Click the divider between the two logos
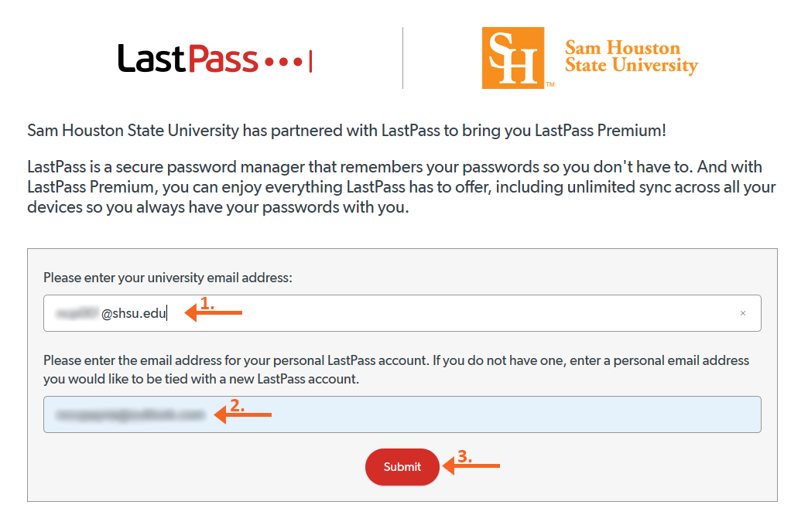Image resolution: width=808 pixels, height=532 pixels. (x=402, y=56)
